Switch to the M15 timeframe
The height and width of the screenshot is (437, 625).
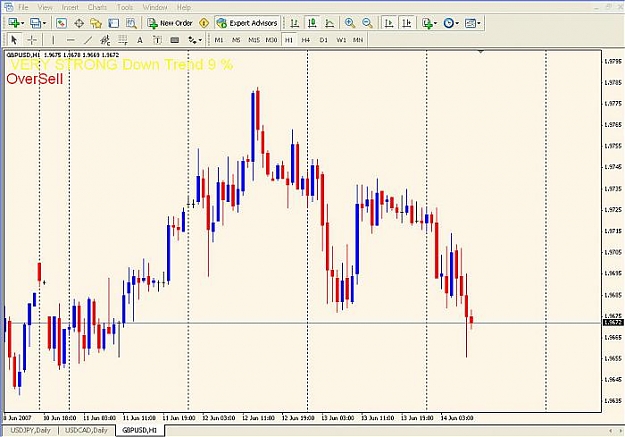point(254,40)
